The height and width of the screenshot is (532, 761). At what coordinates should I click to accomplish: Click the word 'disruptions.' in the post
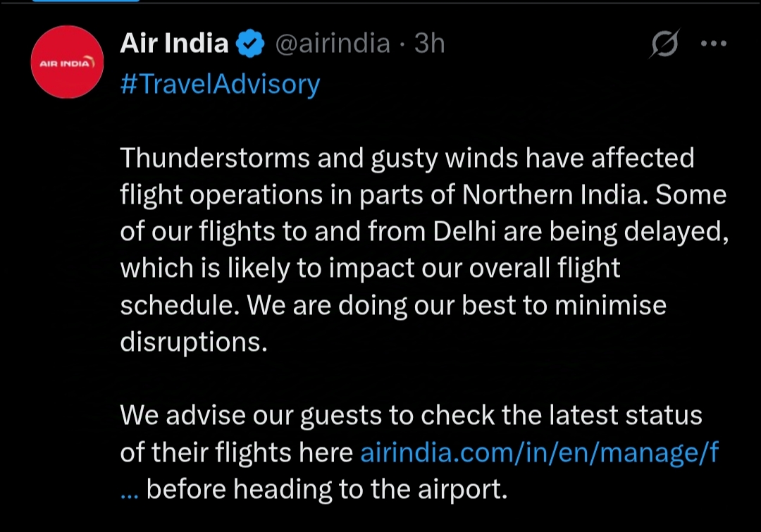194,342
